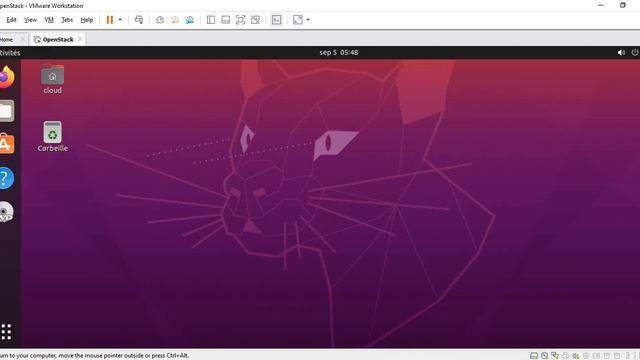Close the OpenStack tab
Screen dimensions: 640x360
80,39
